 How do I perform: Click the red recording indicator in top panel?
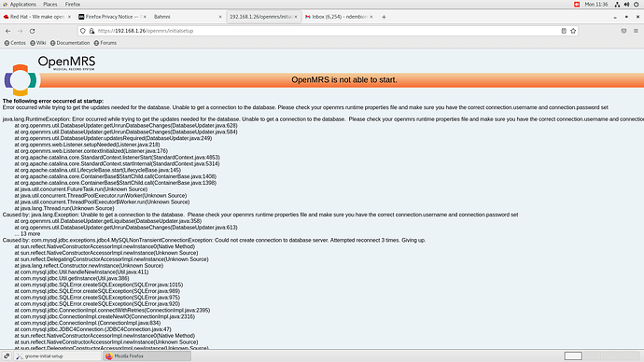[577, 4]
